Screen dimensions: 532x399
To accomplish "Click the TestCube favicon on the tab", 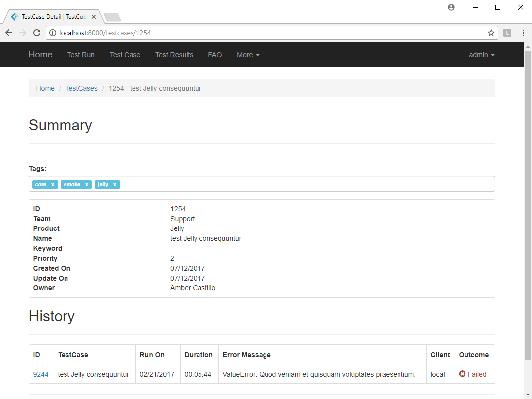I will coord(14,17).
